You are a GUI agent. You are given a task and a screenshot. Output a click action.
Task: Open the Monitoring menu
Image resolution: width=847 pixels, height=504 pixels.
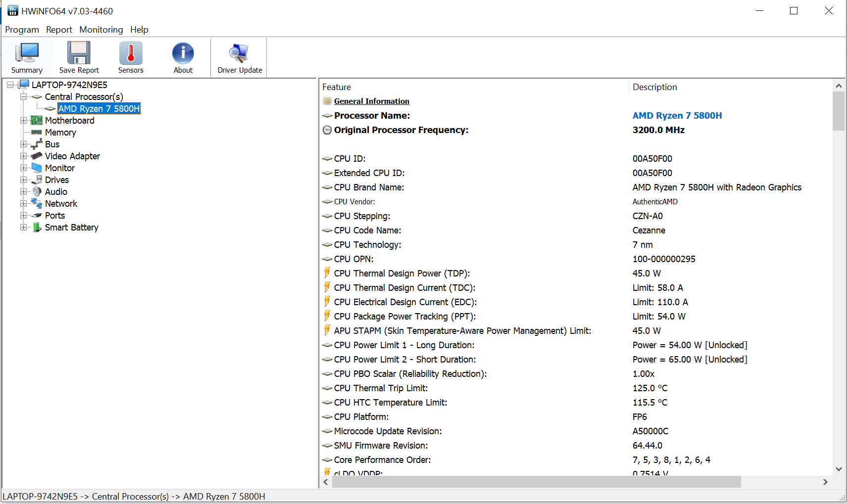101,30
